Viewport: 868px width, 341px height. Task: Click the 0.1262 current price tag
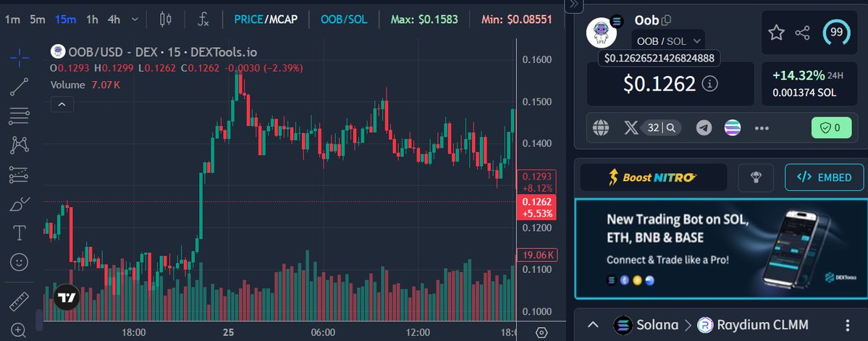click(536, 208)
